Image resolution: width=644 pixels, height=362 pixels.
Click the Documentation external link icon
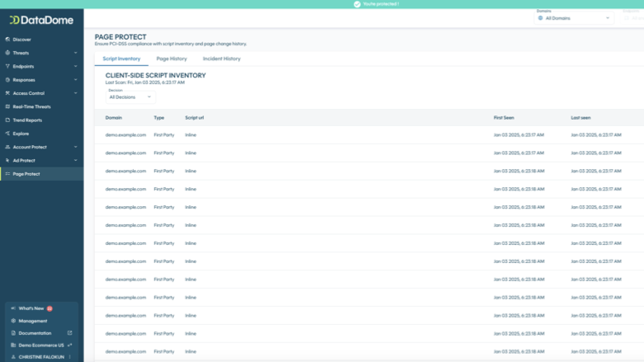70,333
